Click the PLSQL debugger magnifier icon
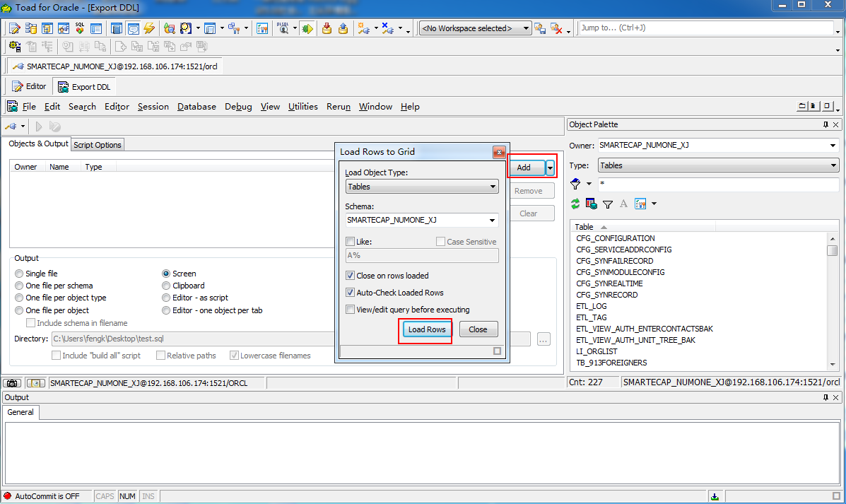Image resolution: width=846 pixels, height=504 pixels. [x=283, y=28]
